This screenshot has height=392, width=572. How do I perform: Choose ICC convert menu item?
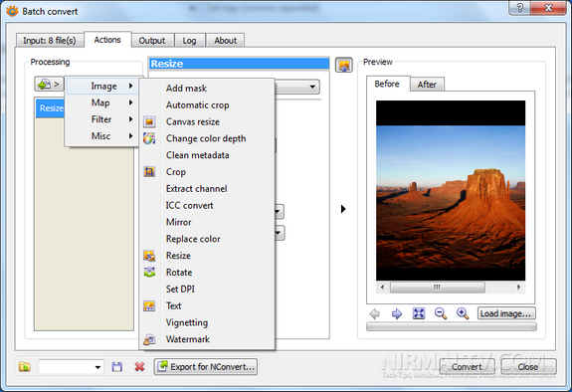coord(207,206)
